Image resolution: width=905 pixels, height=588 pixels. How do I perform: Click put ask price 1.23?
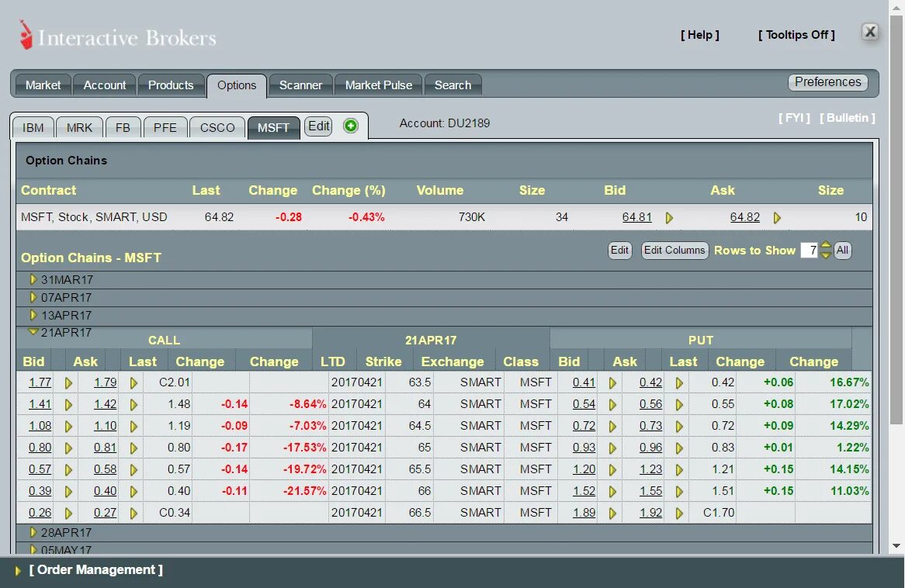coord(650,470)
